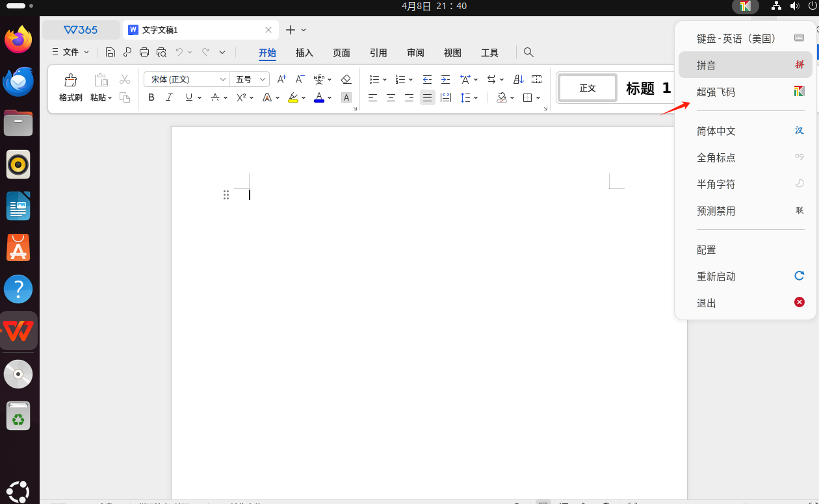Align text to the left
The height and width of the screenshot is (504, 819).
pos(372,97)
